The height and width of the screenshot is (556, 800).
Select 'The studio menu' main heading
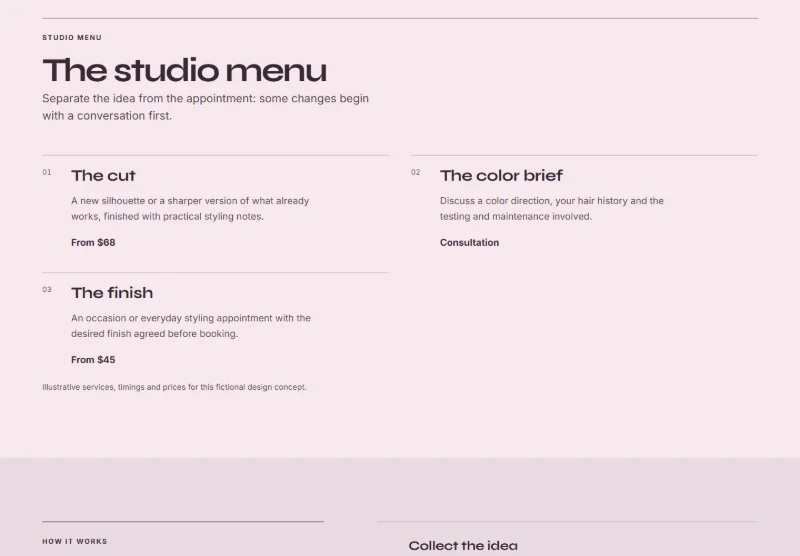185,70
